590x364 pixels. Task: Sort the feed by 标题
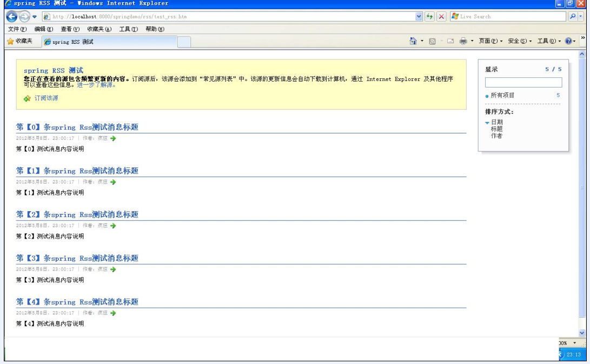pyautogui.click(x=496, y=129)
